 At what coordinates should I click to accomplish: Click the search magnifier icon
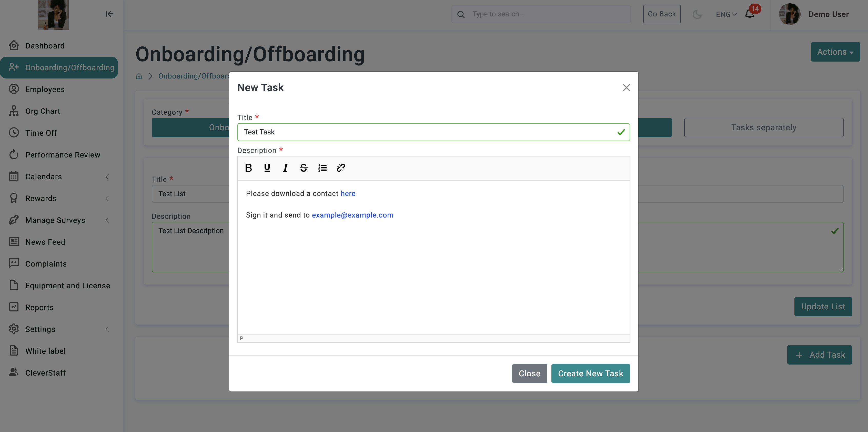(461, 14)
